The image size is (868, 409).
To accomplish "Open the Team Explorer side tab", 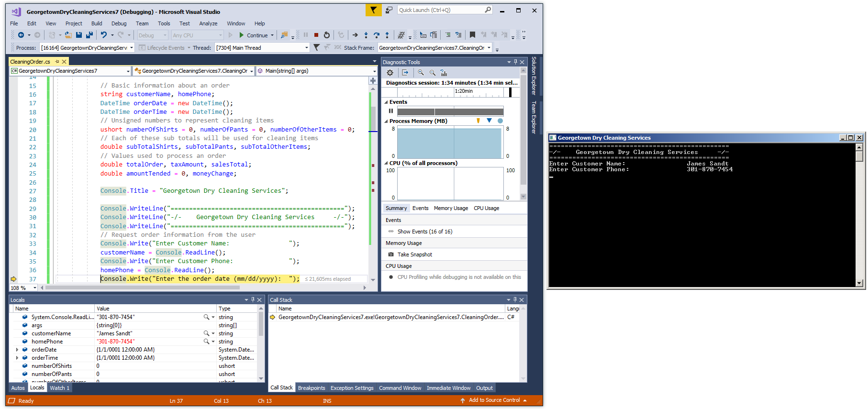I will [x=534, y=117].
